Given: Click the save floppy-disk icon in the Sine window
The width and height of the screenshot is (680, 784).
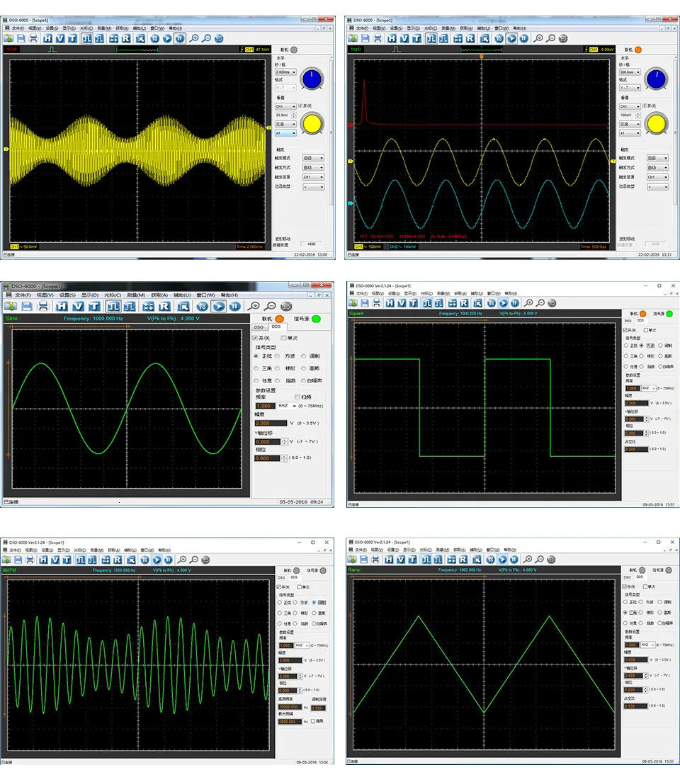Looking at the screenshot, I should tap(27, 307).
